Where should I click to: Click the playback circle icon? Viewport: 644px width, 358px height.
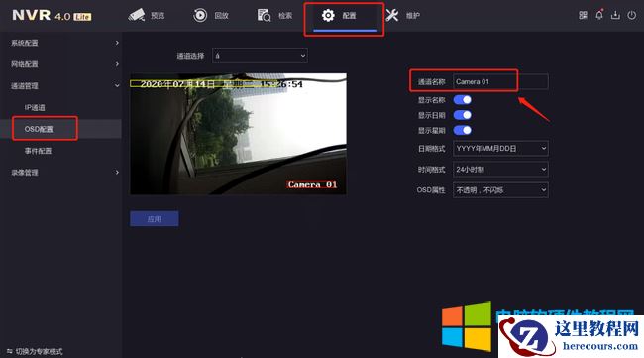(200, 15)
